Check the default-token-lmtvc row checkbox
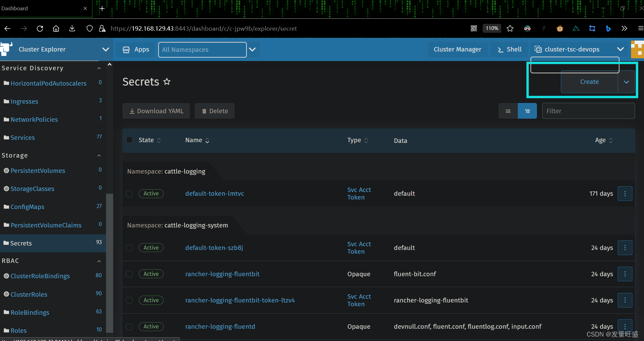Viewport: 644px width, 341px height. (x=129, y=194)
